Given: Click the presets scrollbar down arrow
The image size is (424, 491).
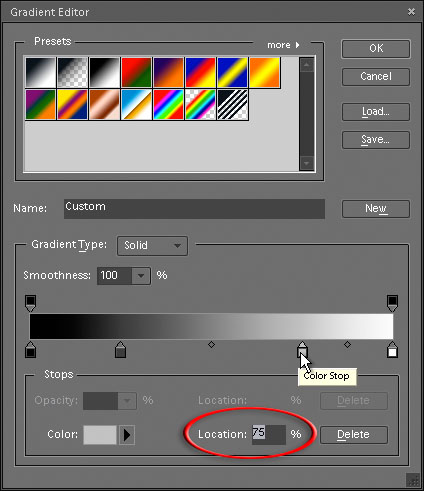Looking at the screenshot, I should (x=306, y=163).
